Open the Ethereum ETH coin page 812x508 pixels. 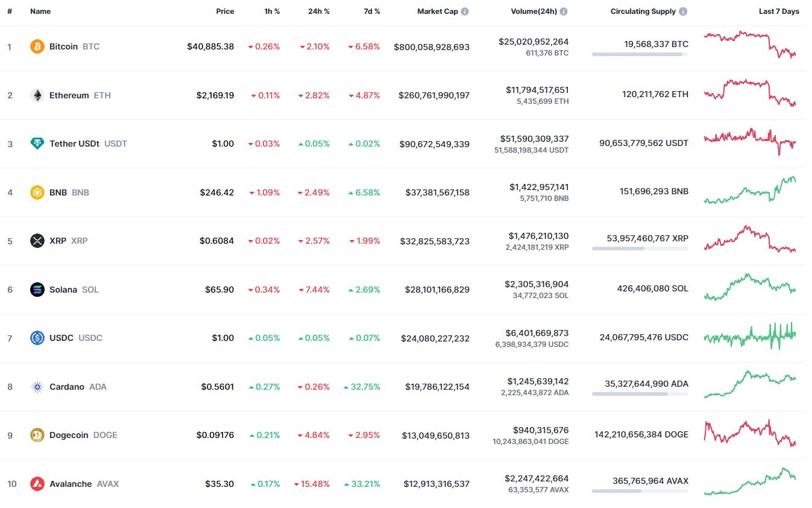coord(80,95)
